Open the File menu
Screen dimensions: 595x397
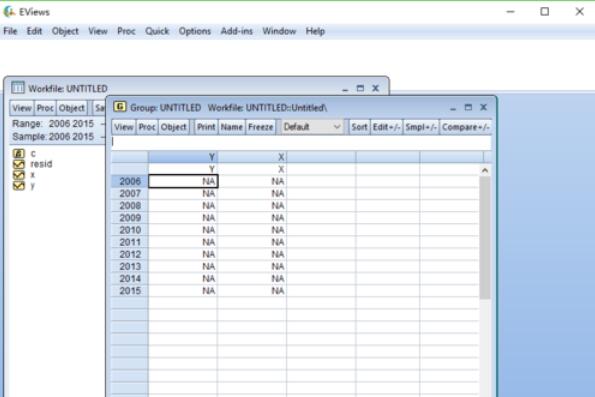point(10,31)
